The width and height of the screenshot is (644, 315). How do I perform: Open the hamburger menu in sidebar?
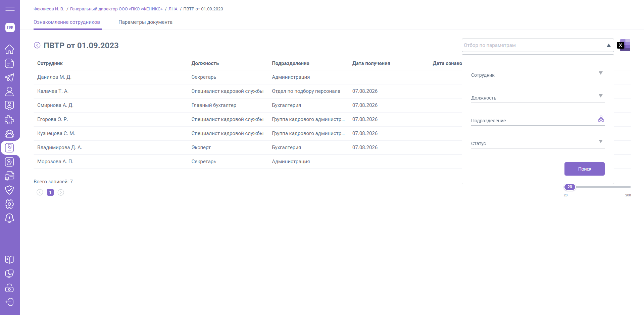pyautogui.click(x=10, y=9)
